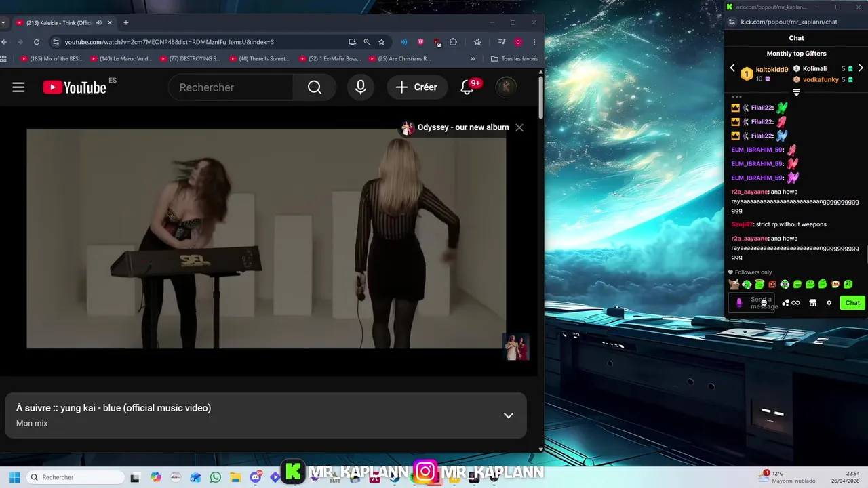Screen dimensions: 868x488
Task: Open site information icon in Chrome address bar
Action: [x=57, y=42]
